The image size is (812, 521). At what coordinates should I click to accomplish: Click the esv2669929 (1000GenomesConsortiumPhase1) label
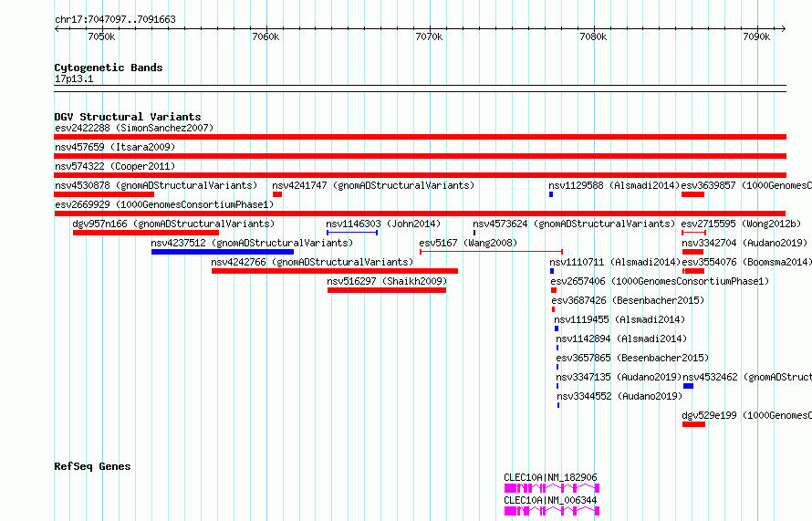tap(164, 204)
